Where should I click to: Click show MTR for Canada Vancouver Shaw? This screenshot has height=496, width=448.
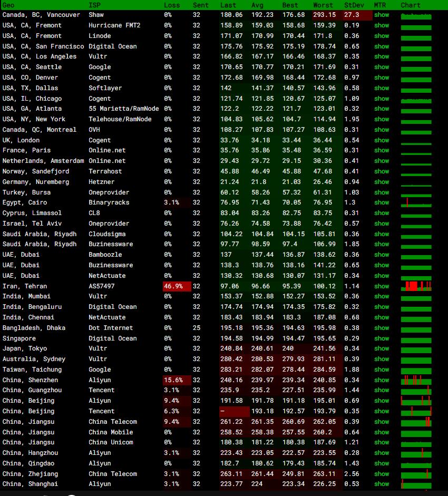tap(382, 15)
